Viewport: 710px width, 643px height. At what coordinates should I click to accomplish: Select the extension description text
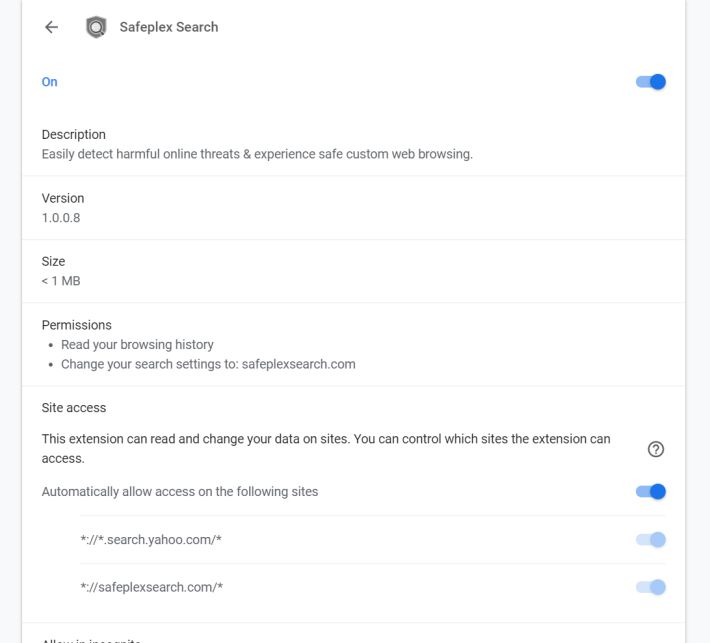pyautogui.click(x=256, y=154)
